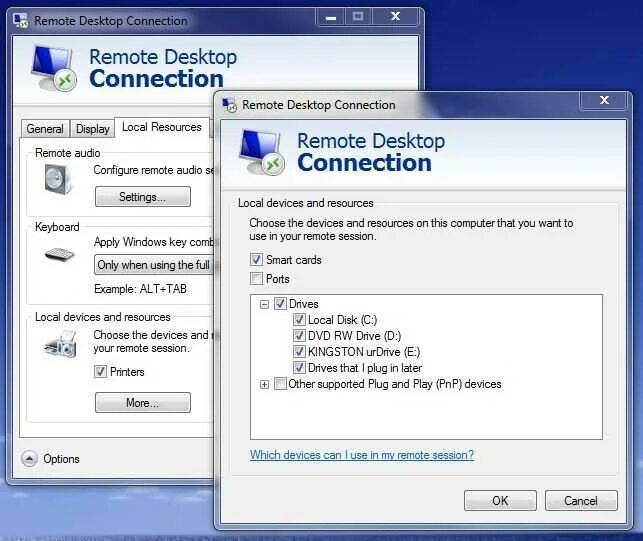The width and height of the screenshot is (643, 541).
Task: Uncheck DVD RW Drive (D:) checkbox
Action: (x=299, y=336)
